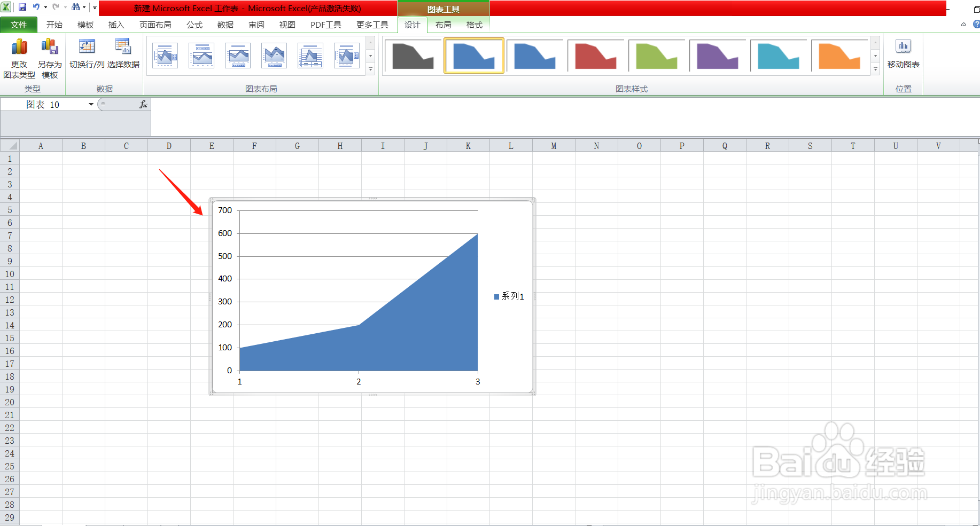Click the Select All corner button
The image size is (980, 526).
tap(10, 145)
